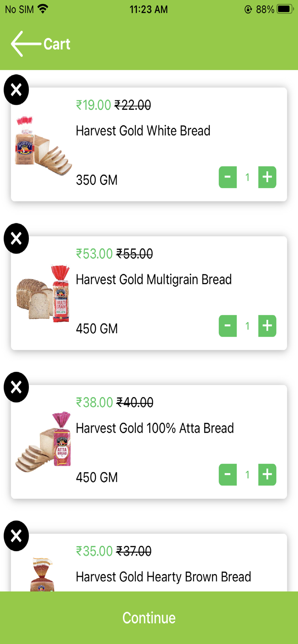
Task: Select the Harvest Gold White Bread title
Action: pos(143,131)
